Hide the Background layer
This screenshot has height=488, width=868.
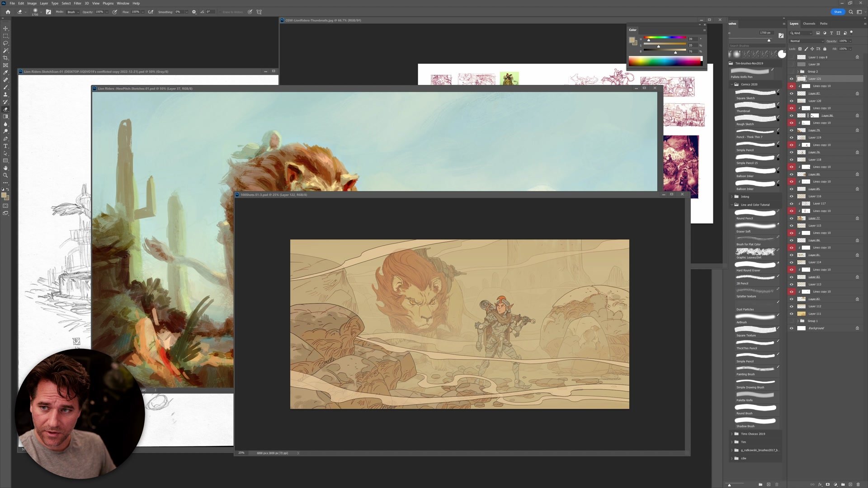point(791,328)
